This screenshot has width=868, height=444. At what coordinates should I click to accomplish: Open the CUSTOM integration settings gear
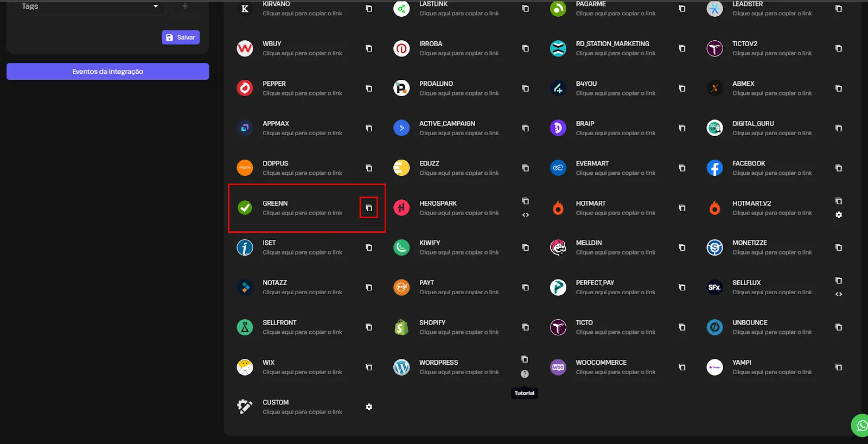(369, 407)
